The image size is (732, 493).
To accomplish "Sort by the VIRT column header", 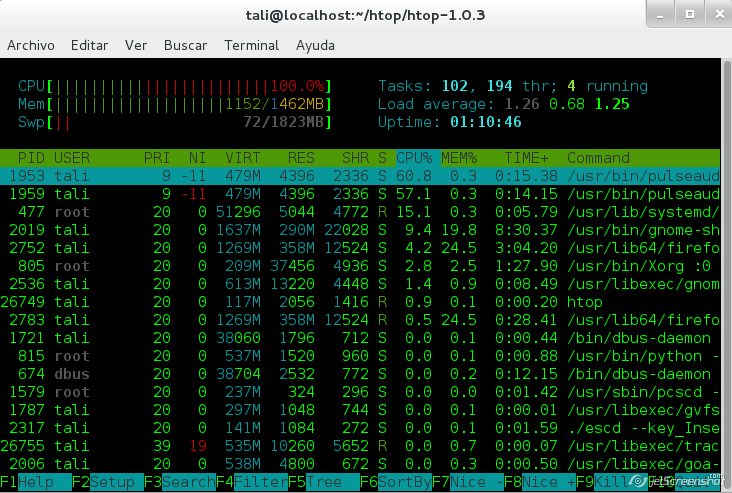I will tap(243, 158).
